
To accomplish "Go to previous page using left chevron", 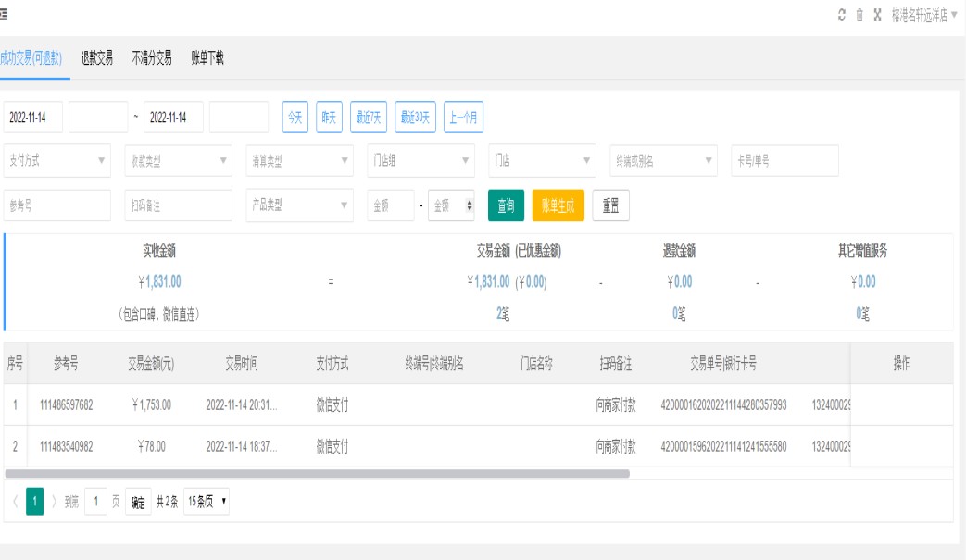I will click(15, 503).
